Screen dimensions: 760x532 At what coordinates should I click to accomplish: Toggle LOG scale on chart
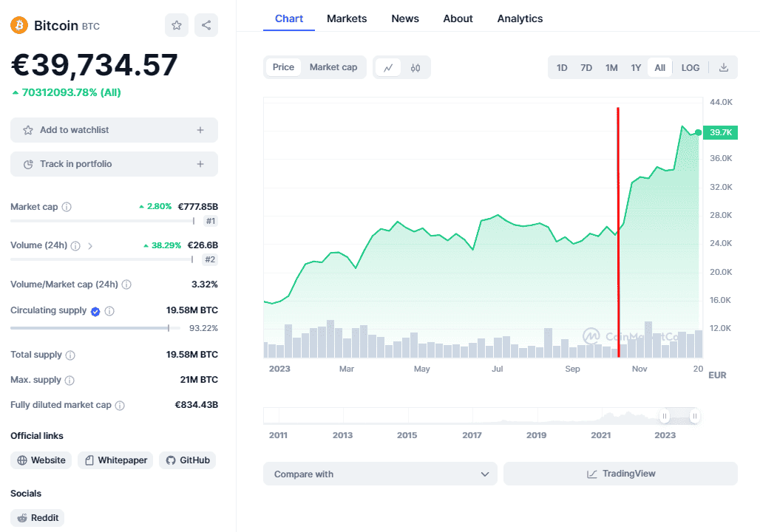[x=691, y=67]
